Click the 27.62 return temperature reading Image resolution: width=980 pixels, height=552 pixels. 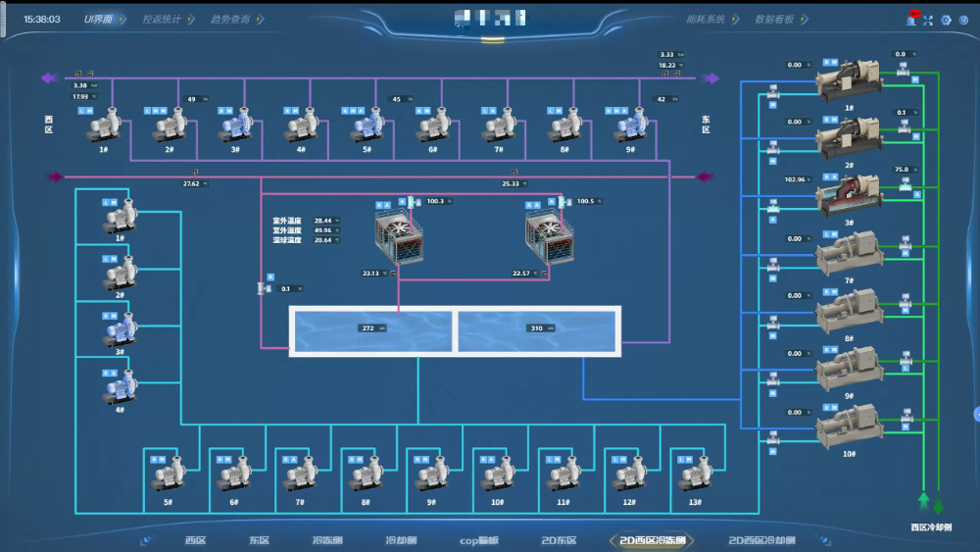pos(194,183)
